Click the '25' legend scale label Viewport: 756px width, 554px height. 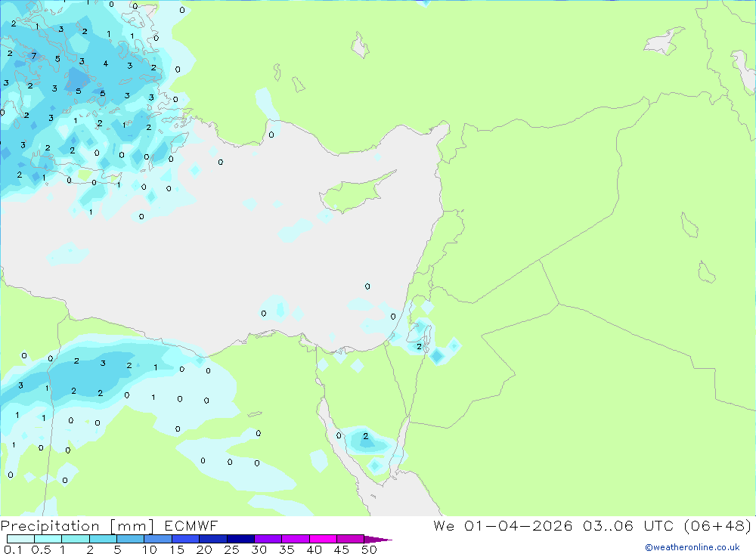tap(232, 549)
